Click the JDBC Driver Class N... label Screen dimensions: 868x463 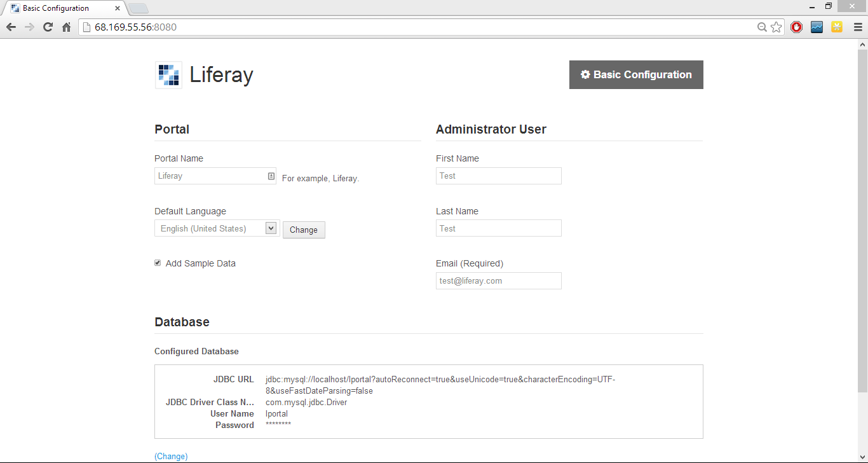[210, 402]
